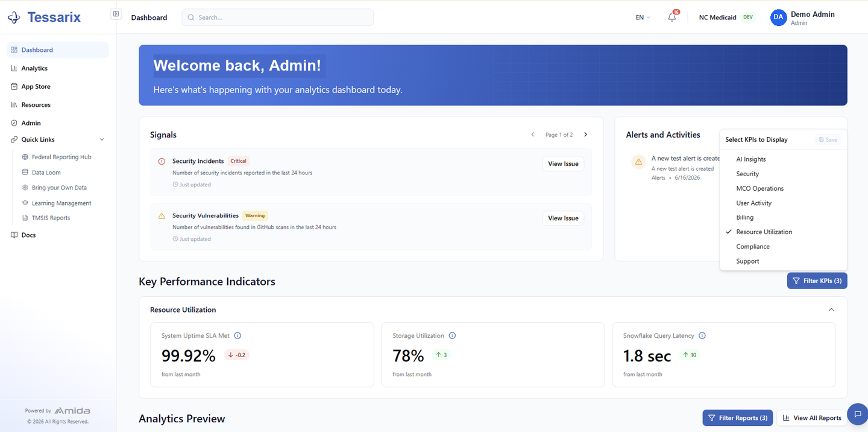The height and width of the screenshot is (432, 868).
Task: Open Learning Management link
Action: point(61,203)
